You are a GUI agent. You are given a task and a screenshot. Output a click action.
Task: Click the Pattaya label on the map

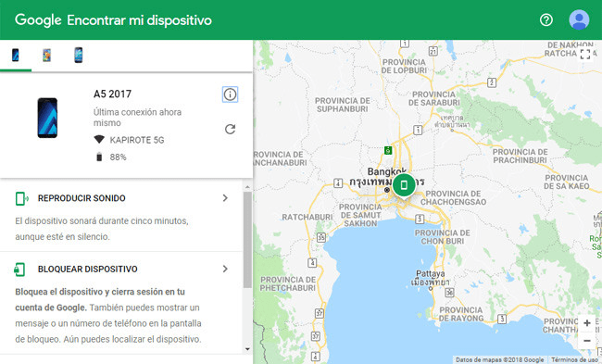click(x=431, y=273)
